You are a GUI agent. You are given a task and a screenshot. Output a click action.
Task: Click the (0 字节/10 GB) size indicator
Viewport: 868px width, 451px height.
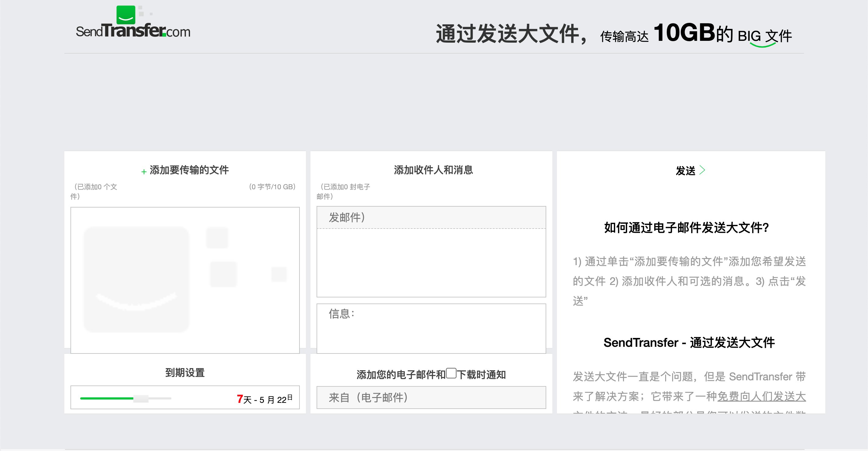pyautogui.click(x=272, y=187)
